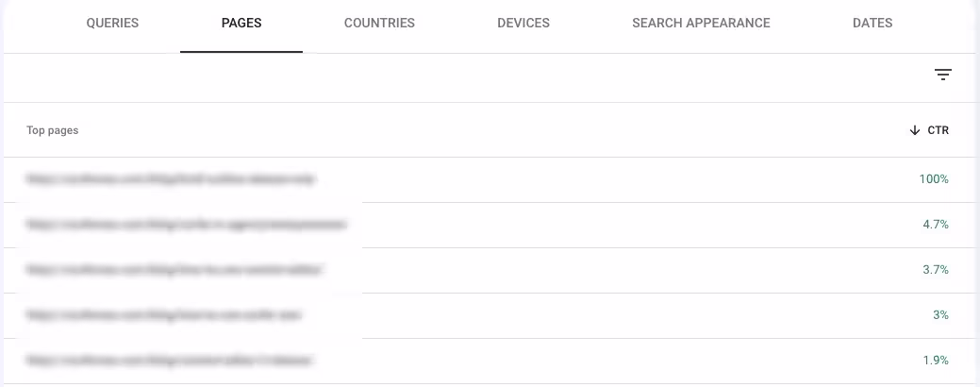Select the 1.9% CTR value
This screenshot has height=387, width=980.
pyautogui.click(x=936, y=361)
